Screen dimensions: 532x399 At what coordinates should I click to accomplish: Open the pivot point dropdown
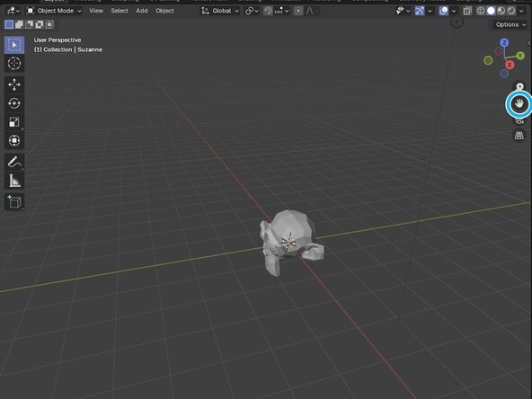click(252, 11)
